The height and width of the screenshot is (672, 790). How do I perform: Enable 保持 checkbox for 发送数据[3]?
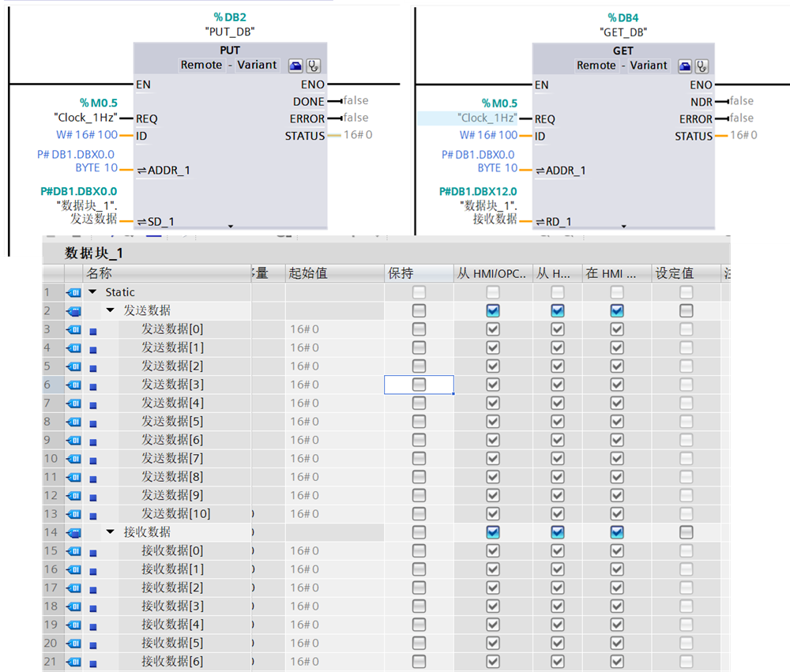point(419,385)
